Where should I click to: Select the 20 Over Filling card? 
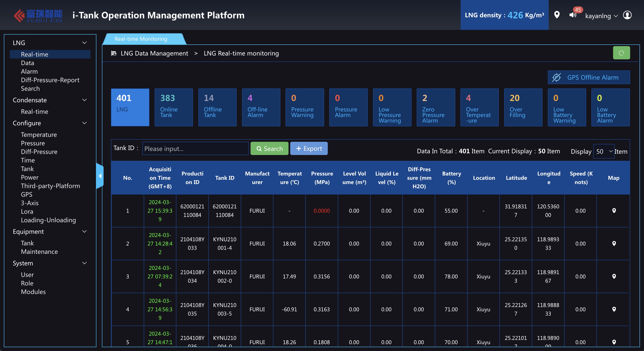523,107
